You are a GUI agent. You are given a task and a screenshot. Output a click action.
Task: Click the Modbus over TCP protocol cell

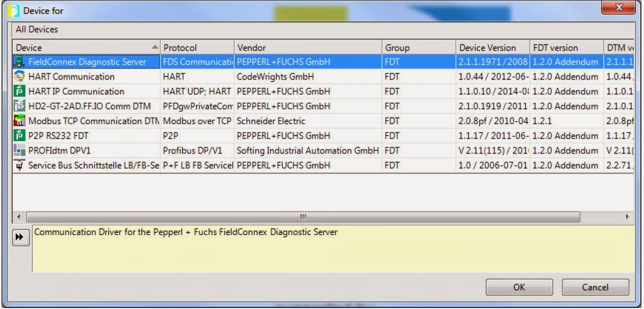pyautogui.click(x=197, y=122)
